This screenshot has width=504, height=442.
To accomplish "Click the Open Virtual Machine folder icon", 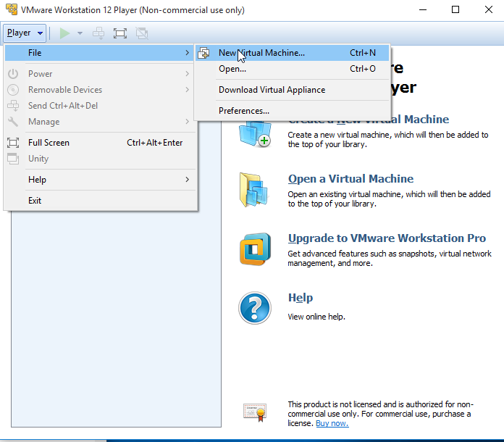I will pos(254,190).
